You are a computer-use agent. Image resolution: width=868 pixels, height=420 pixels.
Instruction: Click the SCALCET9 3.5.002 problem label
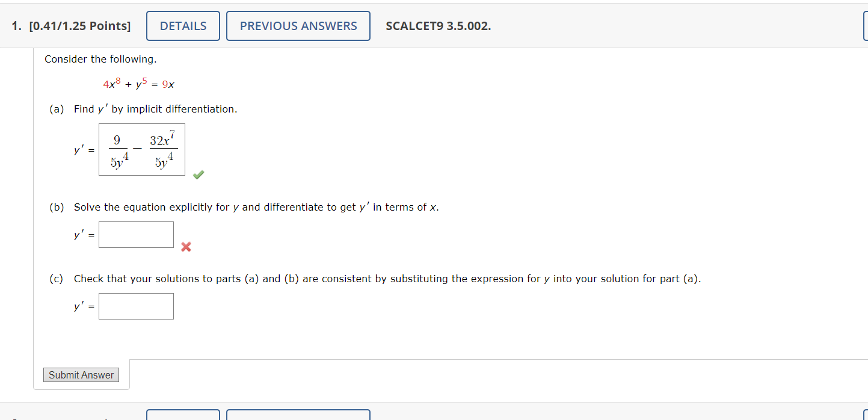pyautogui.click(x=438, y=26)
